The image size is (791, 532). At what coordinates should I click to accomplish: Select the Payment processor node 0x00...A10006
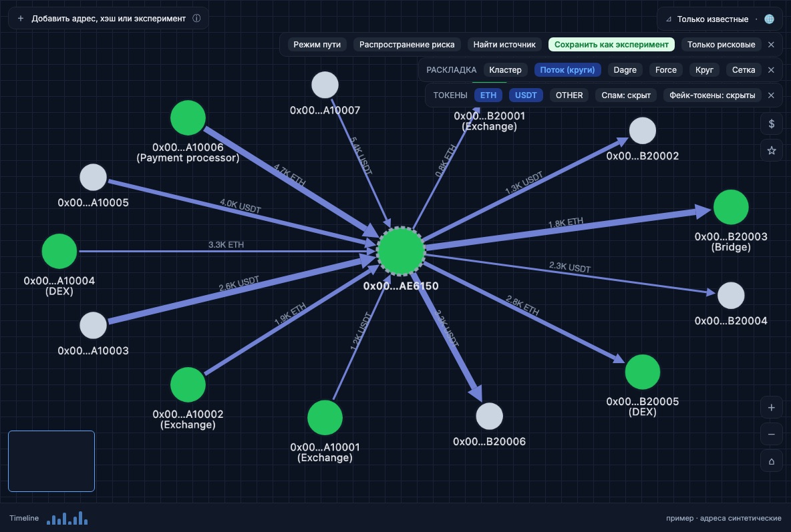188,118
